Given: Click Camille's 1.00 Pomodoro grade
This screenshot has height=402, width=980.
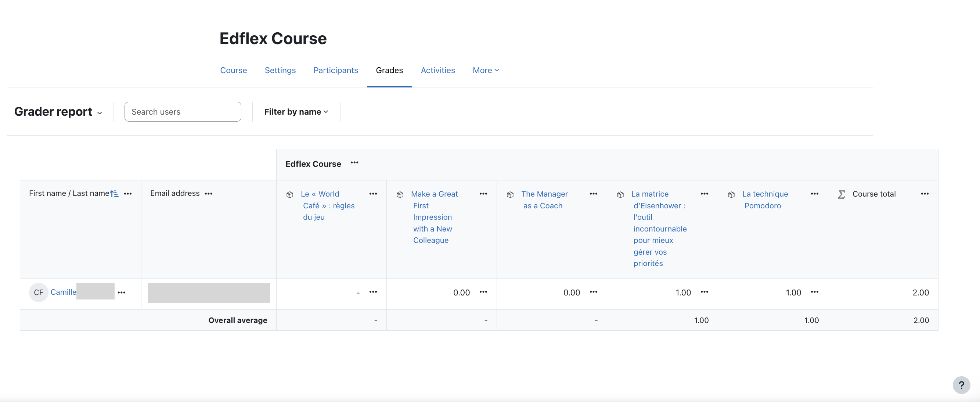Looking at the screenshot, I should 793,293.
